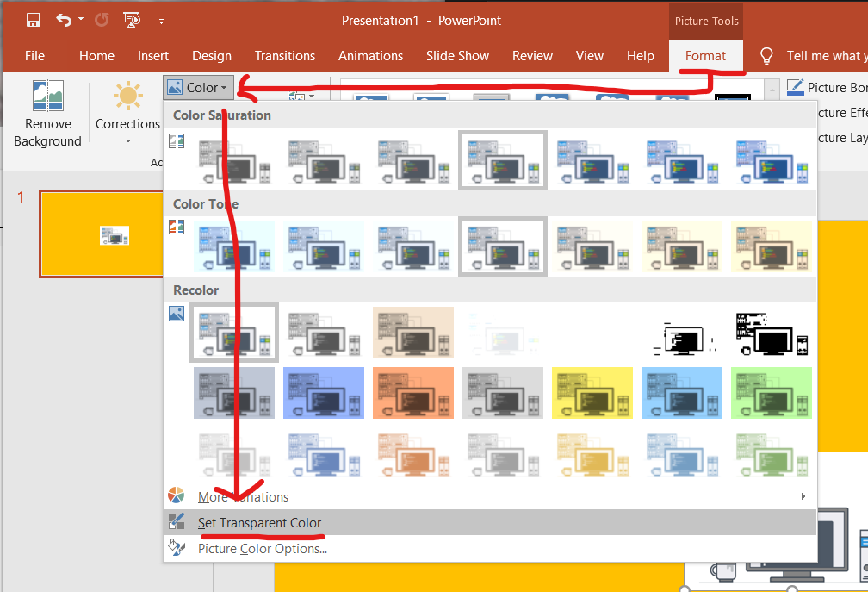
Task: Apply the last black-and-white recolor in the first Recolor row
Action: click(772, 333)
